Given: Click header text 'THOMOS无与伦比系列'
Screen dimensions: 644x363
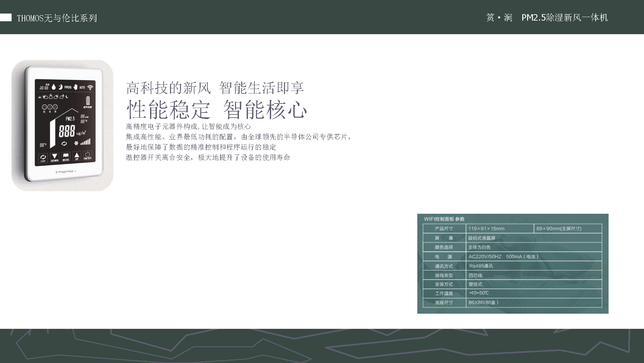Looking at the screenshot, I should tap(57, 18).
